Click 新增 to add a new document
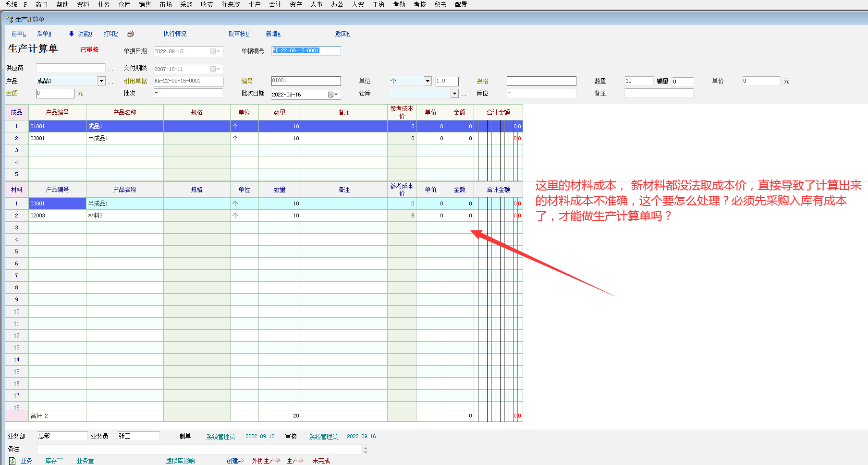This screenshot has width=868, height=465. (273, 34)
